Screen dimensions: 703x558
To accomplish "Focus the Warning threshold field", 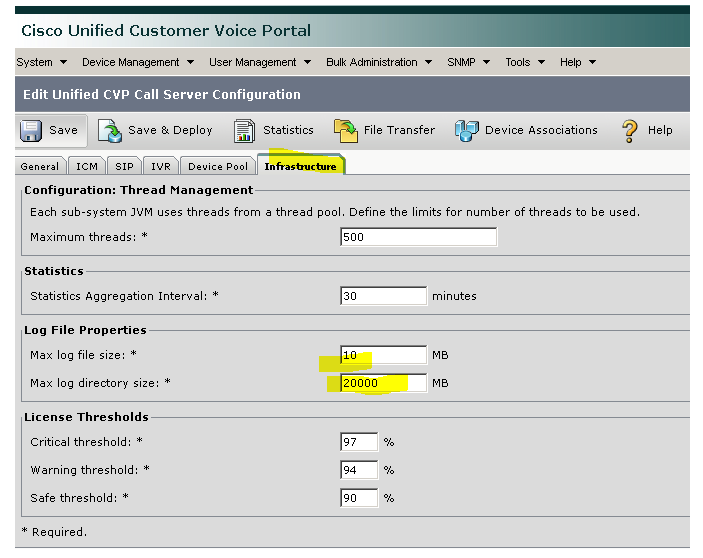I will point(359,470).
